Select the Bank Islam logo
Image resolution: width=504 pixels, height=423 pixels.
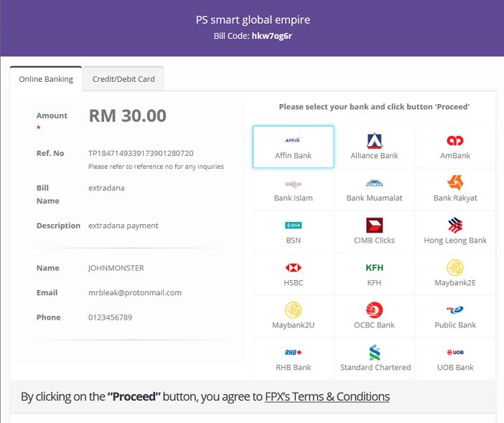pos(293,184)
